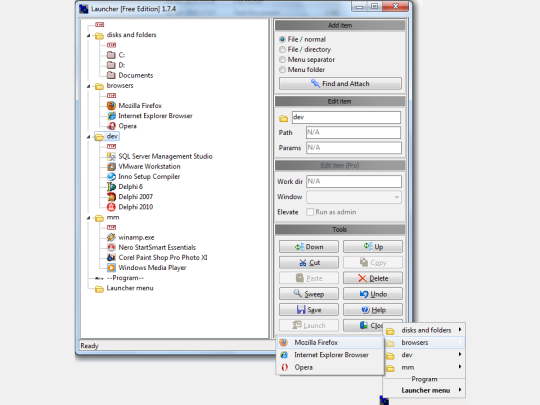Click the Opera icon in the tree
The height and width of the screenshot is (405, 540).
[111, 126]
